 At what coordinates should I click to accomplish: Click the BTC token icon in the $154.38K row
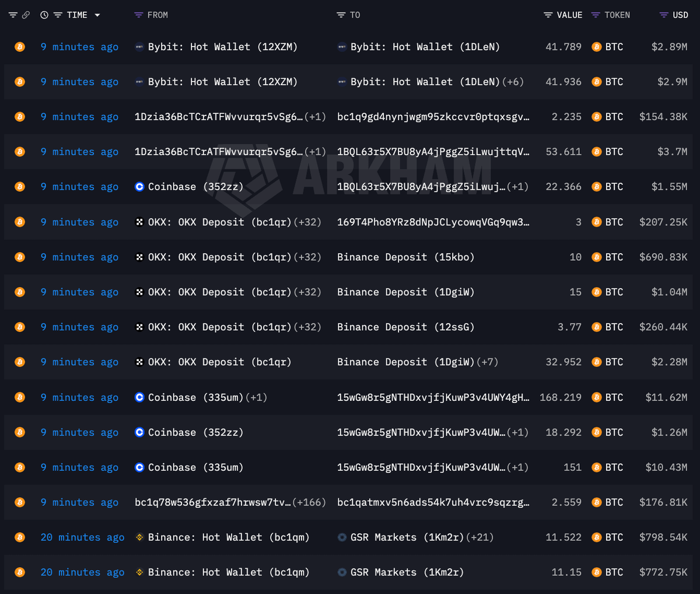pos(596,117)
